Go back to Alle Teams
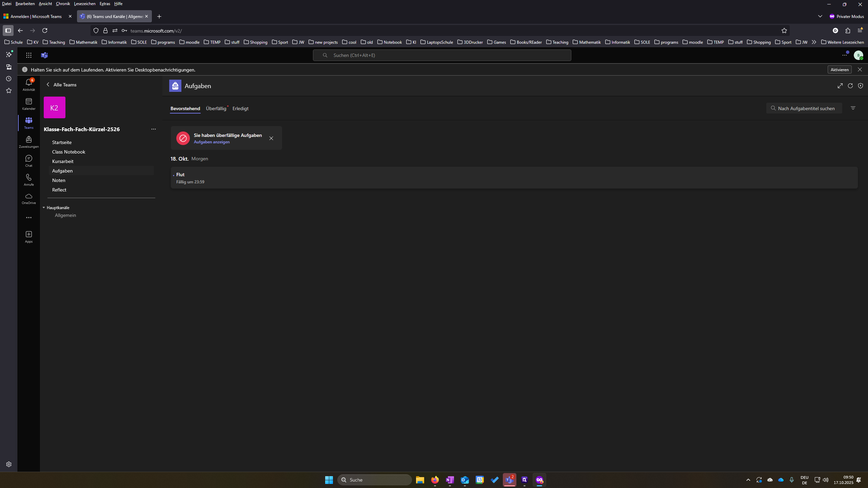 click(x=61, y=85)
